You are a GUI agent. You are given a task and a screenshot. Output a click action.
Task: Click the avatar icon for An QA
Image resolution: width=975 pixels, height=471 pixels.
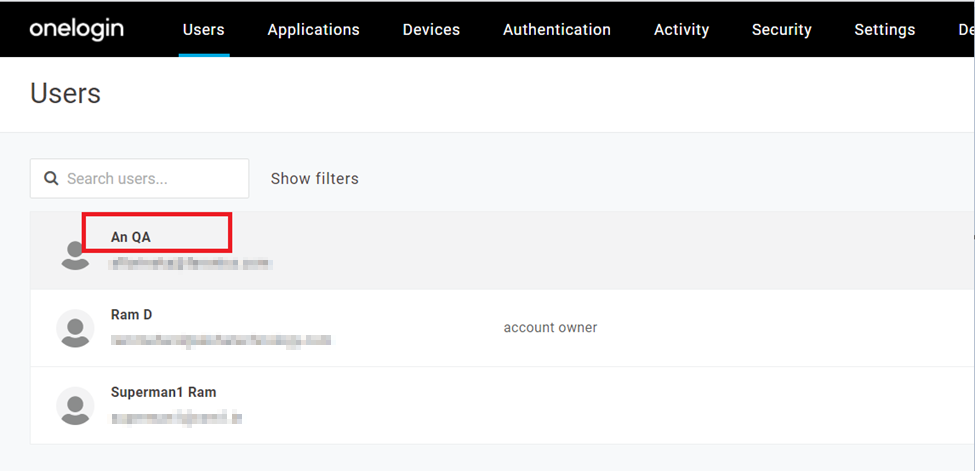click(76, 254)
